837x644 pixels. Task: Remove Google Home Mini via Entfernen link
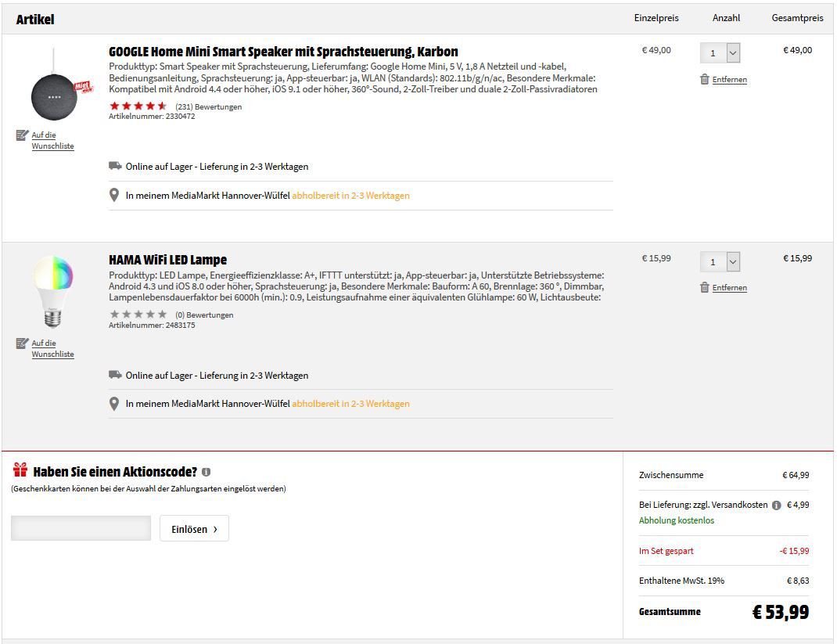tap(730, 80)
